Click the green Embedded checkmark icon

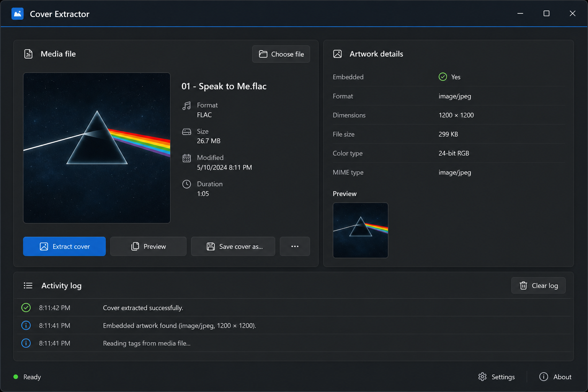point(443,77)
